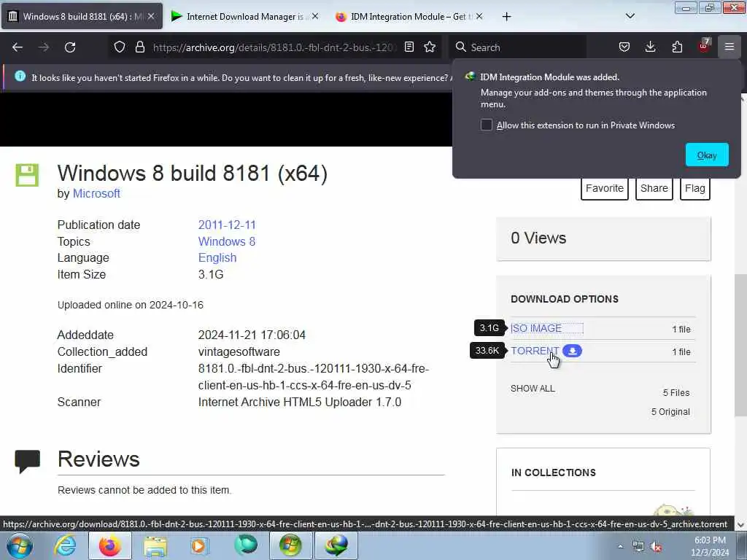Click the network icon in system tray
747x560 pixels.
coord(638,547)
